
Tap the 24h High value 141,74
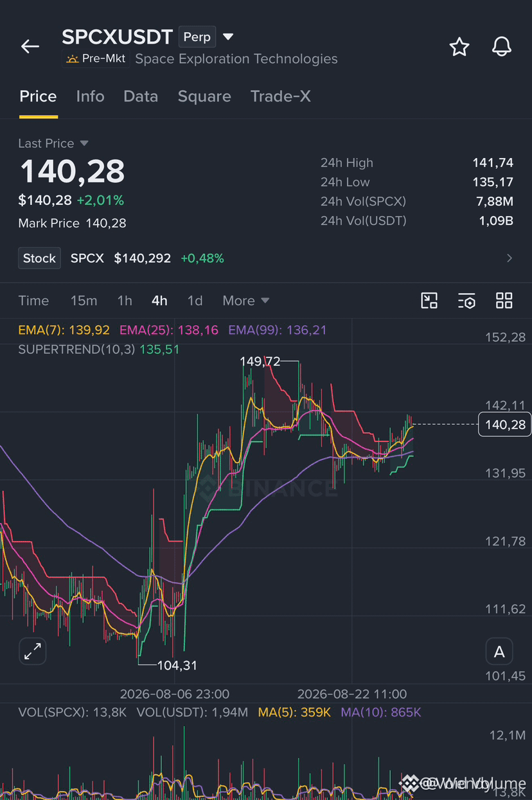(x=493, y=163)
